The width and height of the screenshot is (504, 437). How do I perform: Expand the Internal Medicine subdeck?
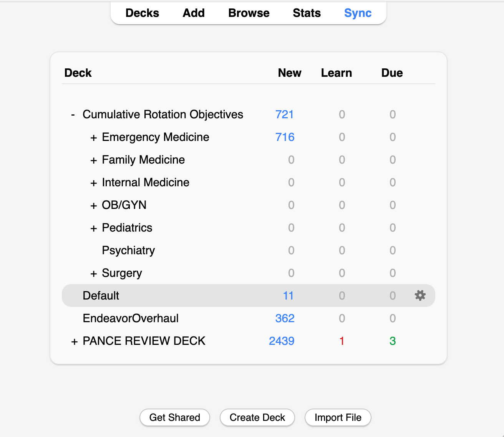[94, 183]
